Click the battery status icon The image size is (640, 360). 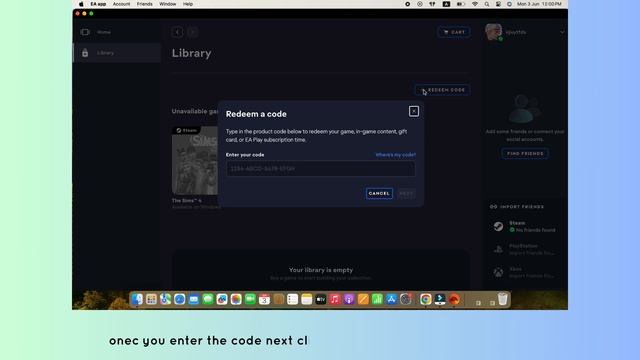pos(460,4)
